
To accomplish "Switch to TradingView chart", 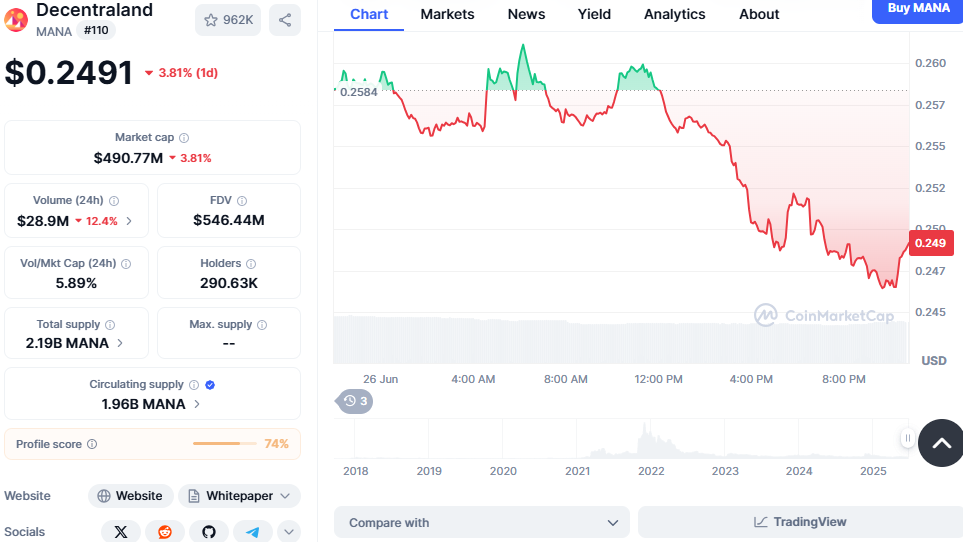I will point(800,522).
